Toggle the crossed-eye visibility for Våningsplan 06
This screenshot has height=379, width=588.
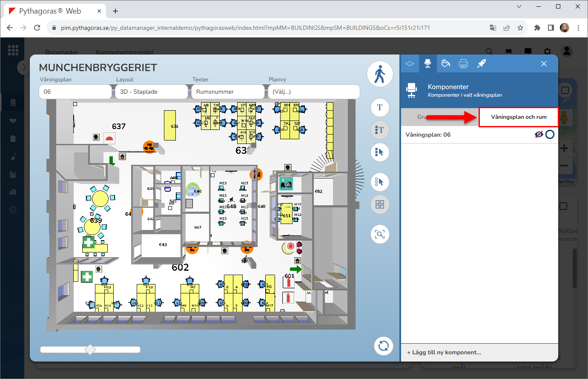tap(539, 135)
